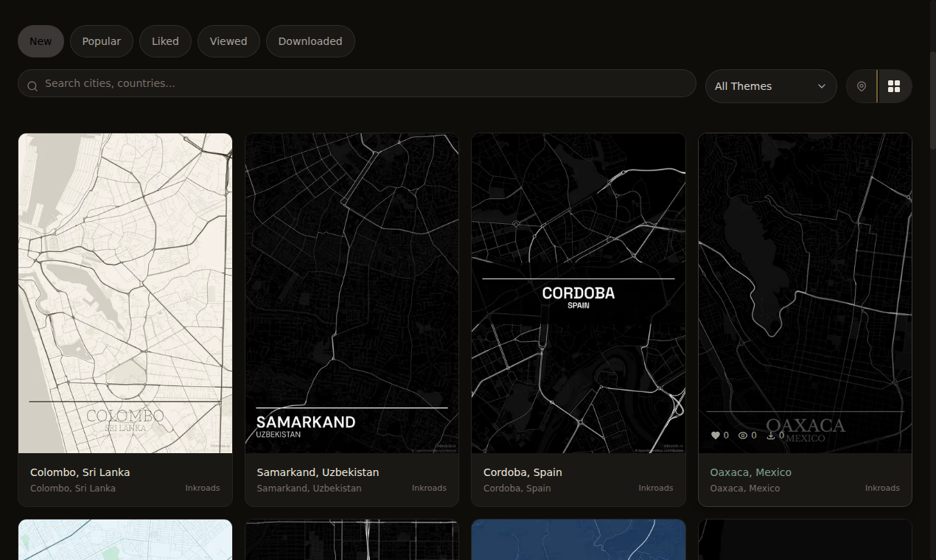Click the download icon on the Oaxaca poster
Screen dimensions: 936x560
770,435
